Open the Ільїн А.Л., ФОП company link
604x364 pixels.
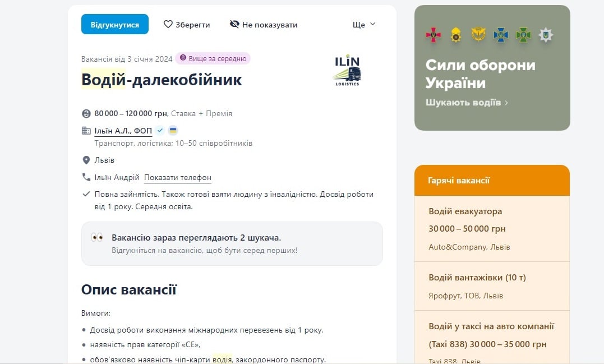click(123, 131)
